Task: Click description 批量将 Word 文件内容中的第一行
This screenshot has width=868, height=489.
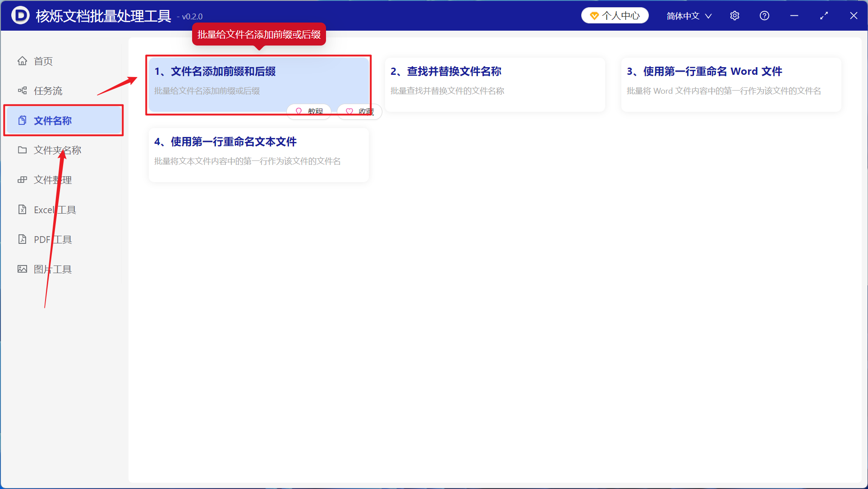Action: coord(723,91)
